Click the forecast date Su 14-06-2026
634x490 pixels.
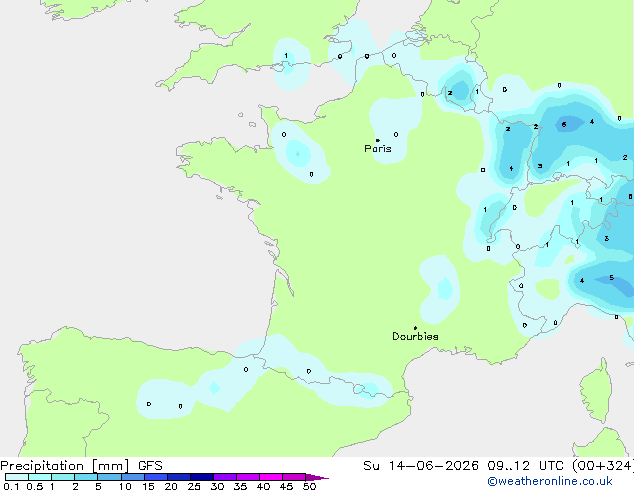tap(421, 466)
